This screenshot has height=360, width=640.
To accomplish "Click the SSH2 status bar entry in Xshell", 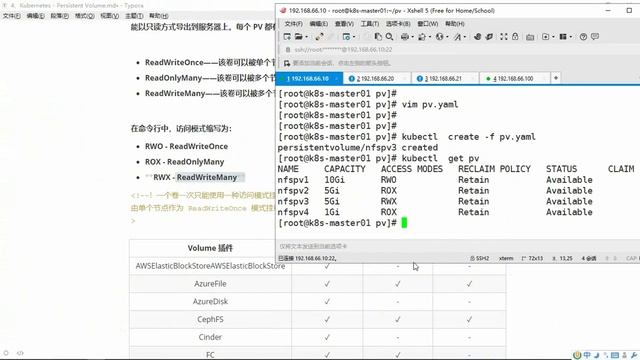I will (480, 258).
